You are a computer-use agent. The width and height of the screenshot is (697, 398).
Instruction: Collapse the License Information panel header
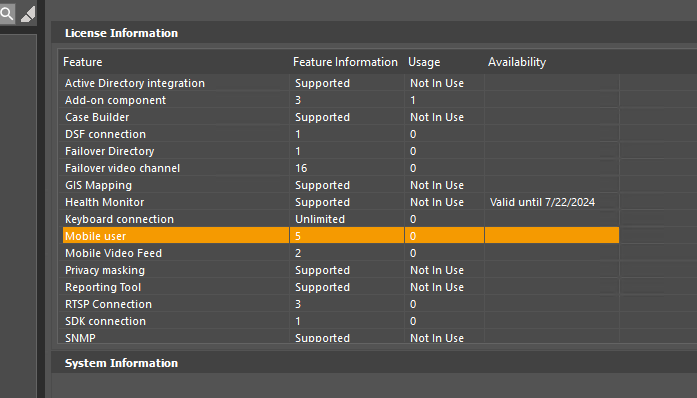(374, 33)
